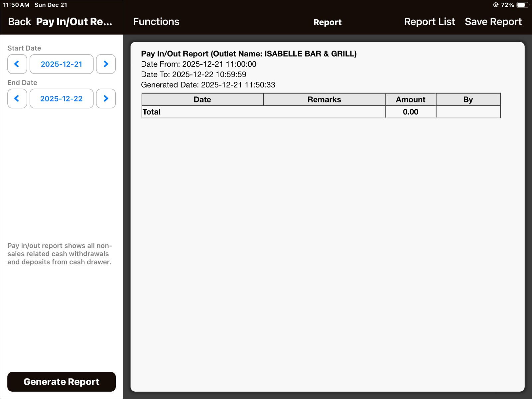Tap the battery icon in status bar
The height and width of the screenshot is (399, 532).
click(x=522, y=5)
